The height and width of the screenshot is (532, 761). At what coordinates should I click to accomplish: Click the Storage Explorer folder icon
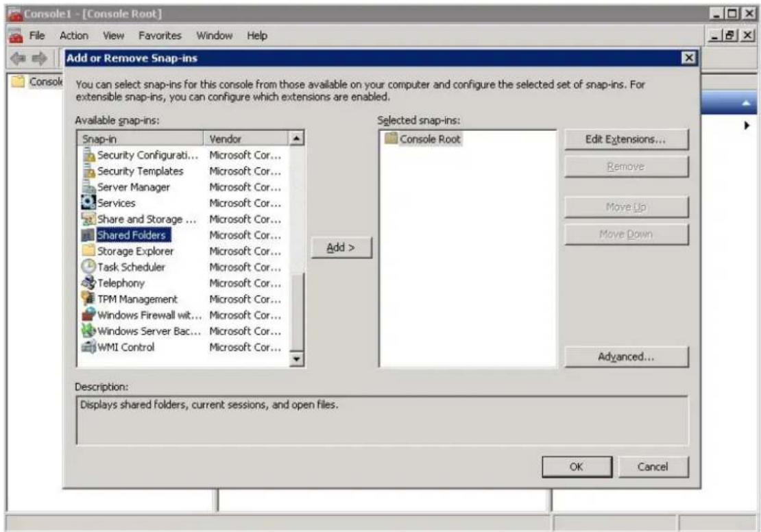pyautogui.click(x=89, y=250)
